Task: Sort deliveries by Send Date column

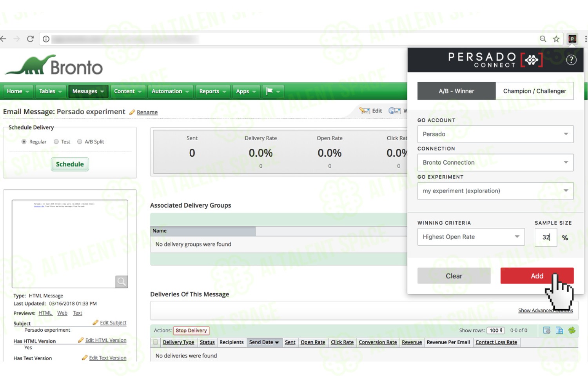Action: tap(264, 342)
